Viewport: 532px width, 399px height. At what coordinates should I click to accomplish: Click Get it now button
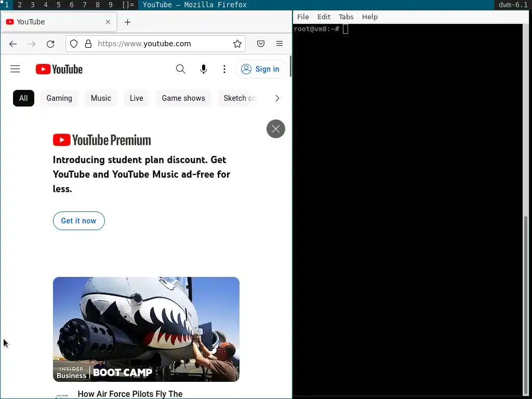[x=79, y=221]
